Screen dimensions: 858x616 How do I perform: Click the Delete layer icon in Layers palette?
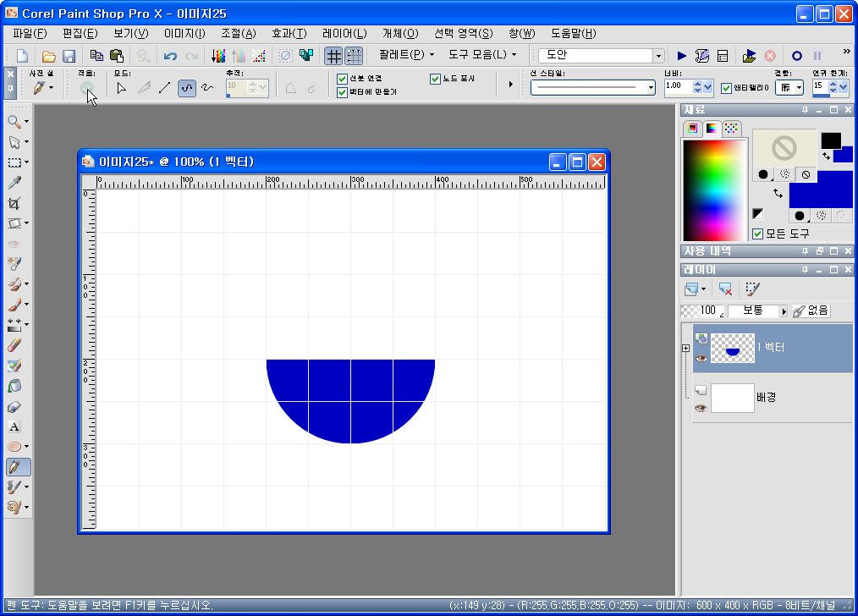726,289
